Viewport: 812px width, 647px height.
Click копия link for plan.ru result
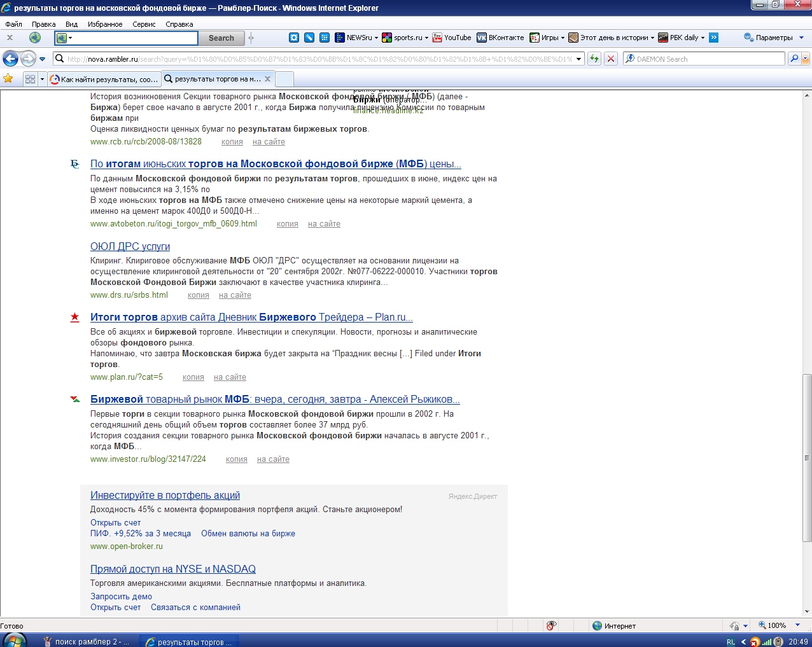pyautogui.click(x=193, y=377)
